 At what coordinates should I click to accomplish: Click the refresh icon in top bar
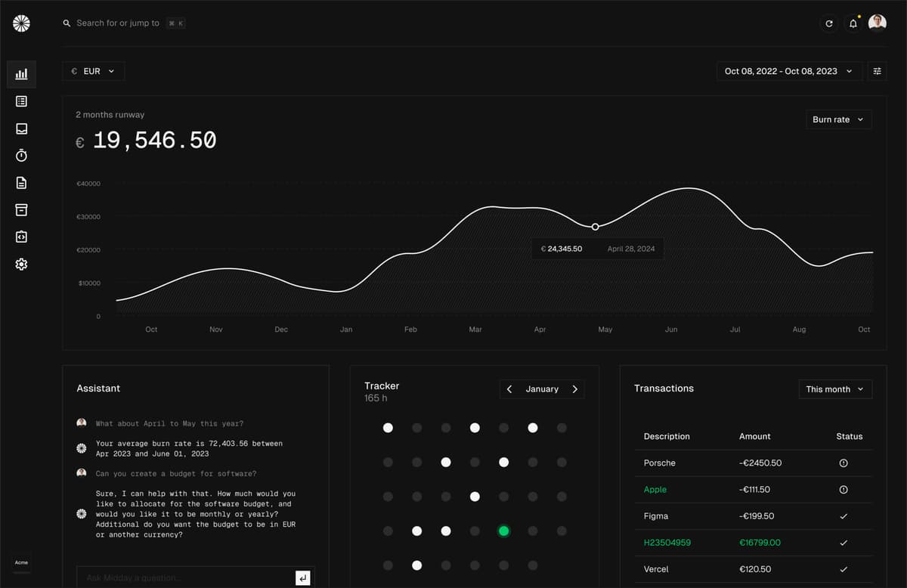[829, 23]
